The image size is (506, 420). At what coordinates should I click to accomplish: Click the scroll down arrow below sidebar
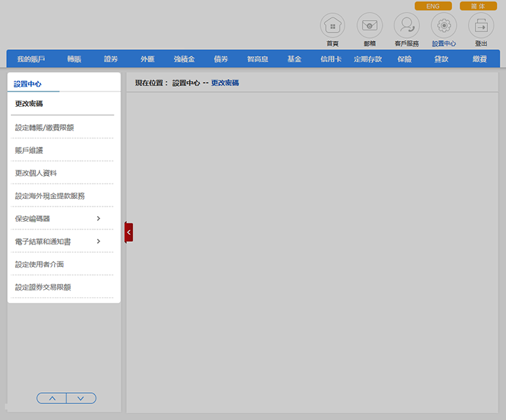pyautogui.click(x=81, y=398)
